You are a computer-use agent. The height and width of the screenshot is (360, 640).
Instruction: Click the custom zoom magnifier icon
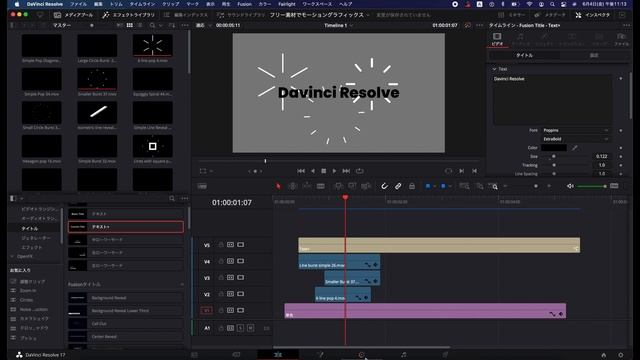click(x=493, y=186)
